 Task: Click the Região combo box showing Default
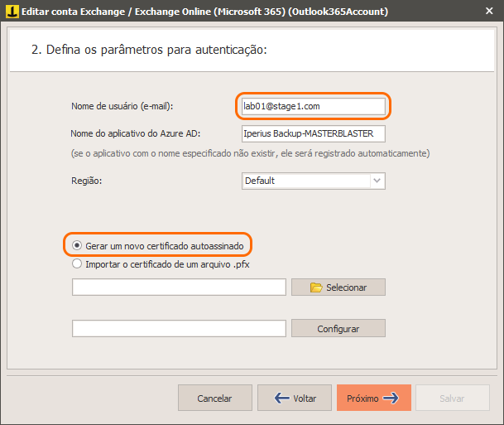click(314, 181)
